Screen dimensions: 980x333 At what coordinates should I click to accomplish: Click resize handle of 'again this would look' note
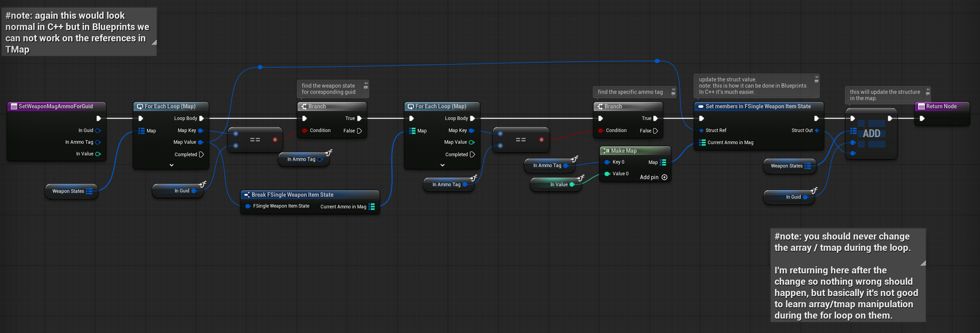click(x=154, y=42)
